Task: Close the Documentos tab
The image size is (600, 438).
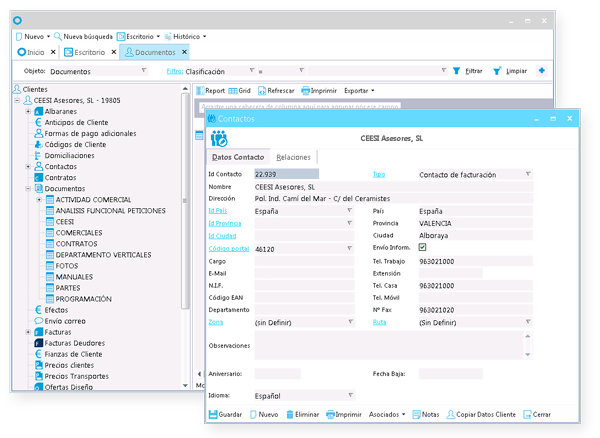Action: 184,52
